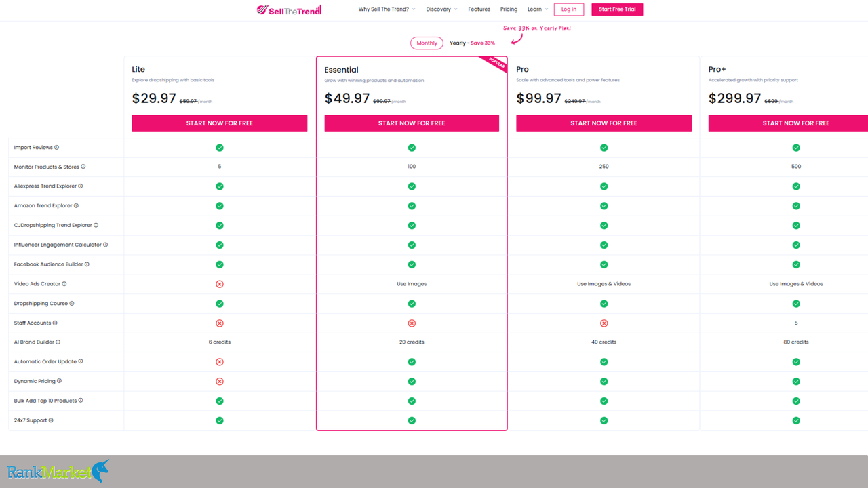The width and height of the screenshot is (868, 488).
Task: Click info icon beside Aliexpress Trend Explorer
Action: (x=81, y=186)
